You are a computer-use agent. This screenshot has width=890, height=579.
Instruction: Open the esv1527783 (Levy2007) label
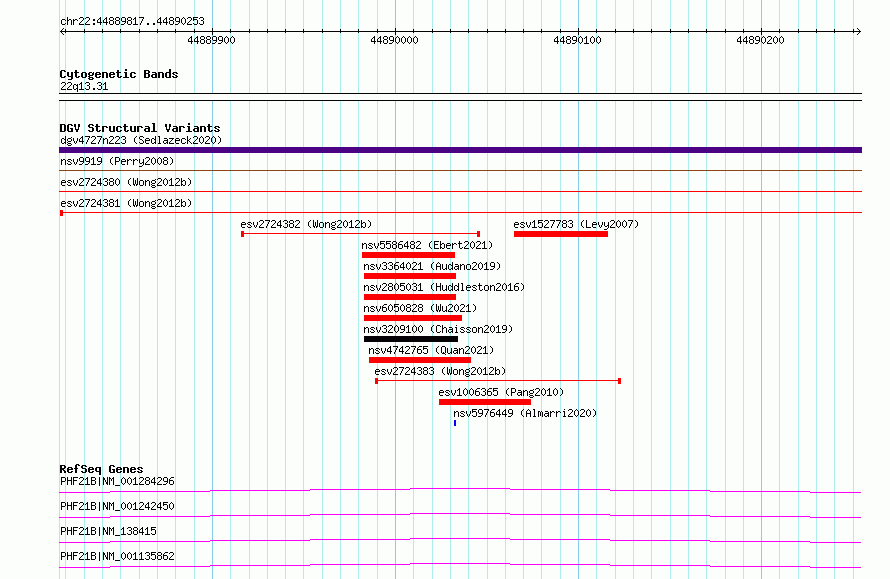576,224
